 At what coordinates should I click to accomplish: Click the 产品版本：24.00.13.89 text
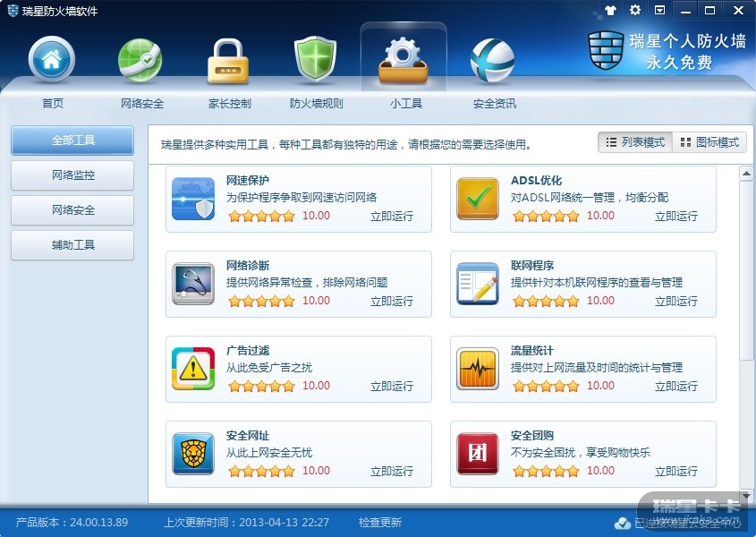pyautogui.click(x=72, y=523)
